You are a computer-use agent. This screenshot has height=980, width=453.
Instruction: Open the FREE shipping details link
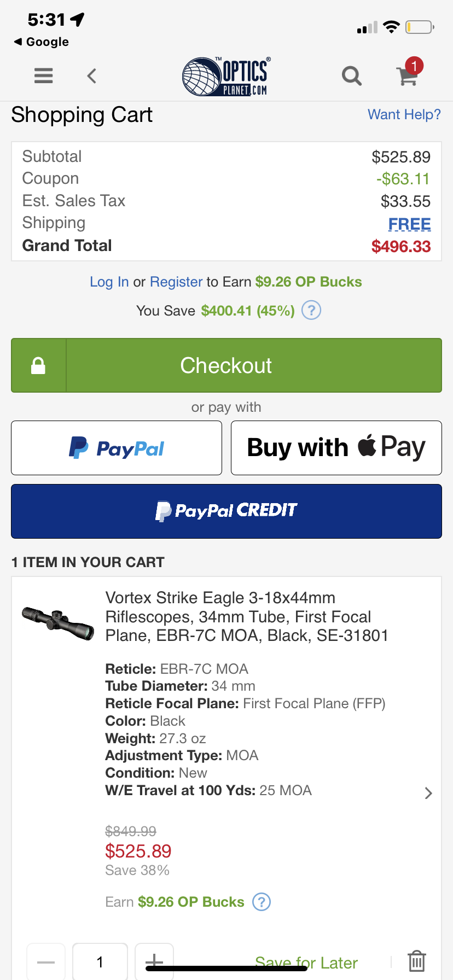tap(409, 224)
